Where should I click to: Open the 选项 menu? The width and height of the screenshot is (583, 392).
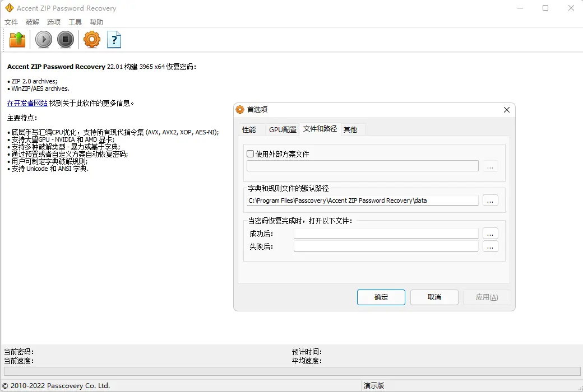(x=54, y=22)
